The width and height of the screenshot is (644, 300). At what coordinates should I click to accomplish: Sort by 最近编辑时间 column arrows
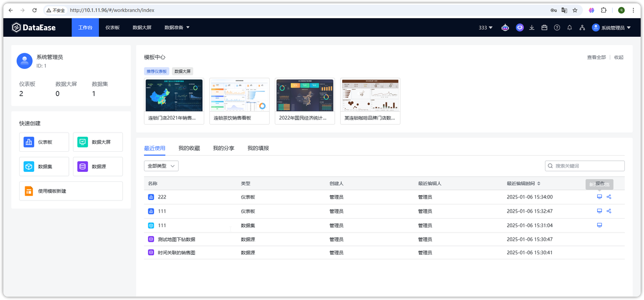pyautogui.click(x=539, y=184)
